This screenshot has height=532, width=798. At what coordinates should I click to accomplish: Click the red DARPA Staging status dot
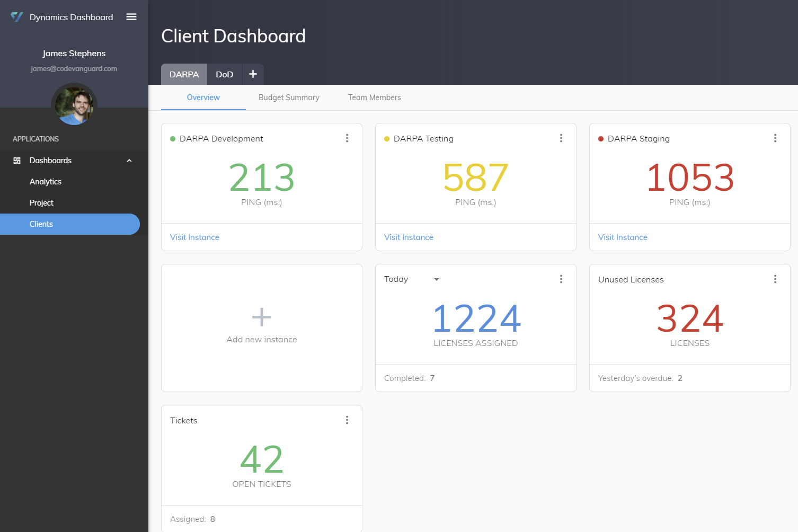click(x=601, y=139)
